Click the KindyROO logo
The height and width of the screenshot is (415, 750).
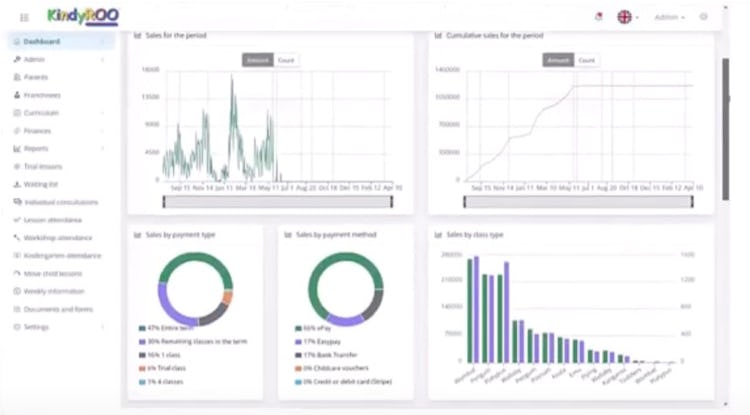(83, 16)
